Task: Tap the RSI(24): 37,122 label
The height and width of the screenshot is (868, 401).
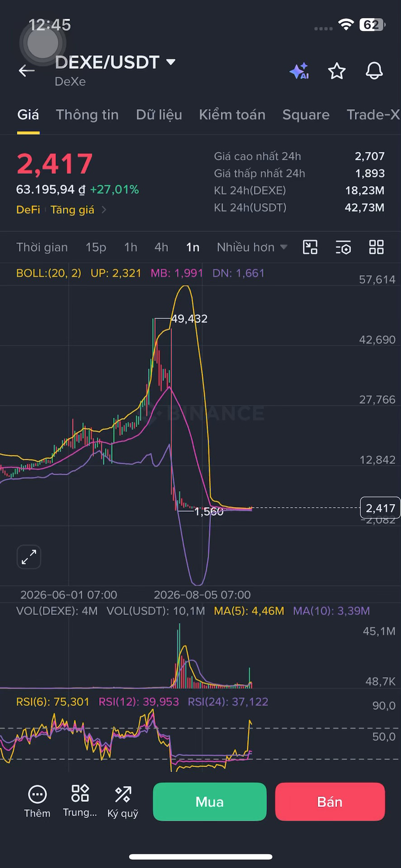Action: tap(228, 702)
